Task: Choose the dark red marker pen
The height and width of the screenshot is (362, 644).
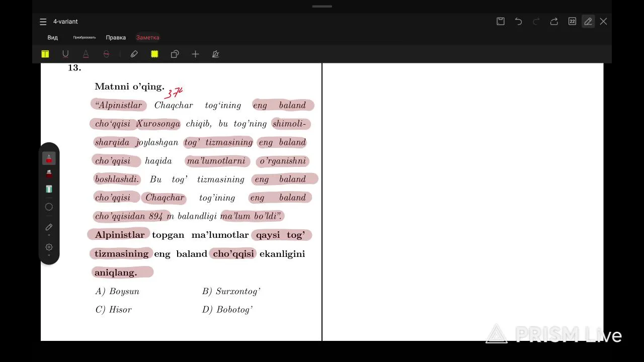Action: (x=49, y=174)
